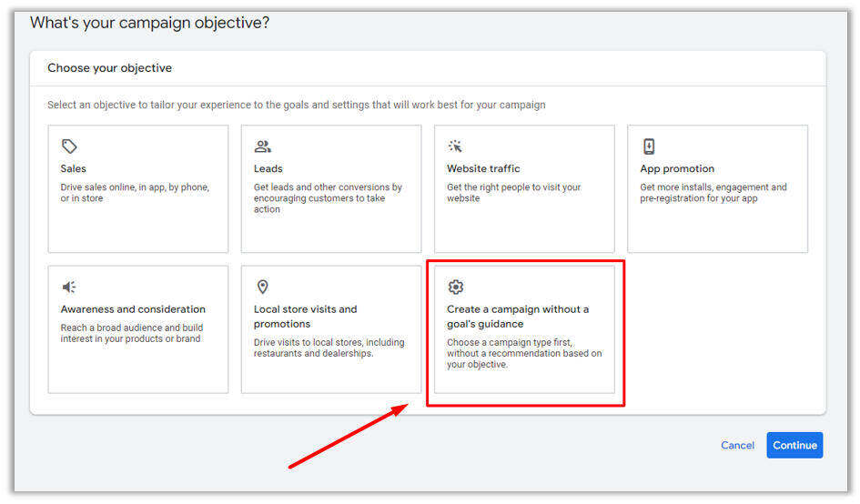Select the Sales objective title
The image size is (860, 504).
click(x=73, y=168)
